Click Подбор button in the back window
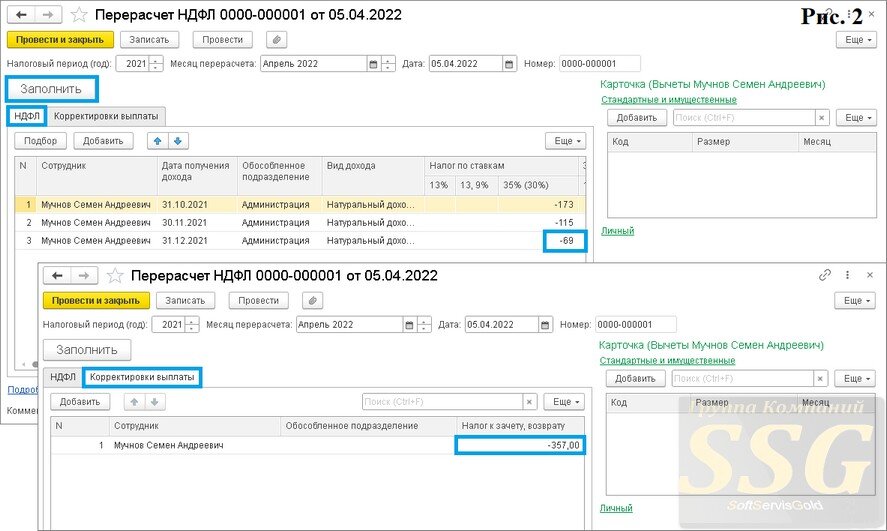Image resolution: width=887 pixels, height=531 pixels. 40,141
